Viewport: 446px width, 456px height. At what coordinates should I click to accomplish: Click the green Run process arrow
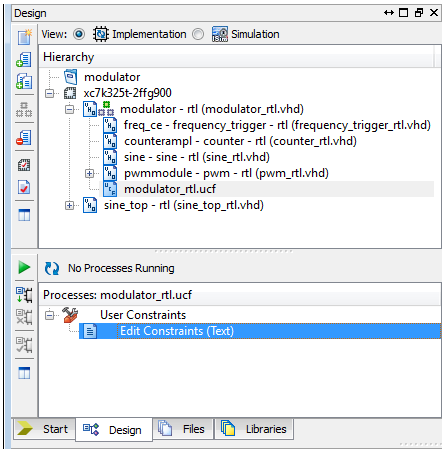pyautogui.click(x=24, y=267)
